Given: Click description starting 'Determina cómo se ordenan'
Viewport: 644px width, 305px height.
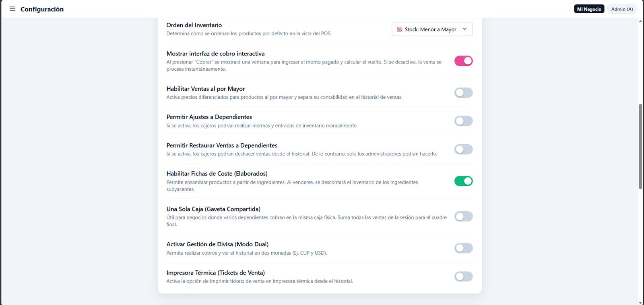Looking at the screenshot, I should (249, 34).
